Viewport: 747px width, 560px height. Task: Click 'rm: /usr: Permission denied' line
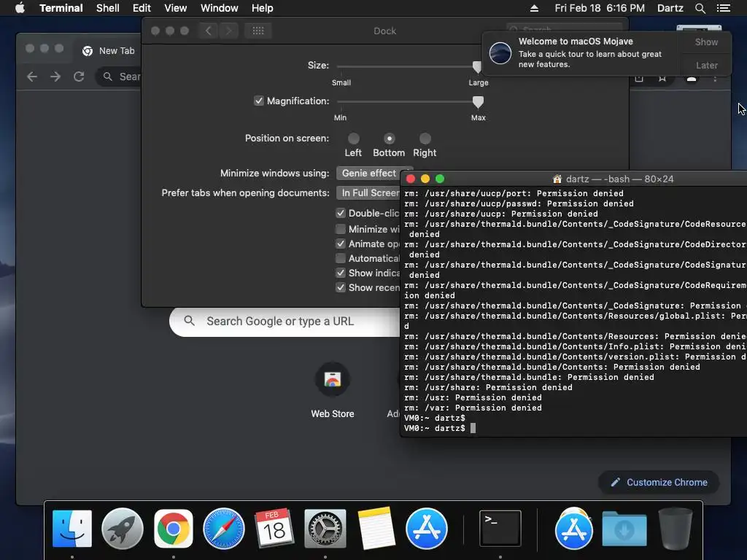click(473, 397)
